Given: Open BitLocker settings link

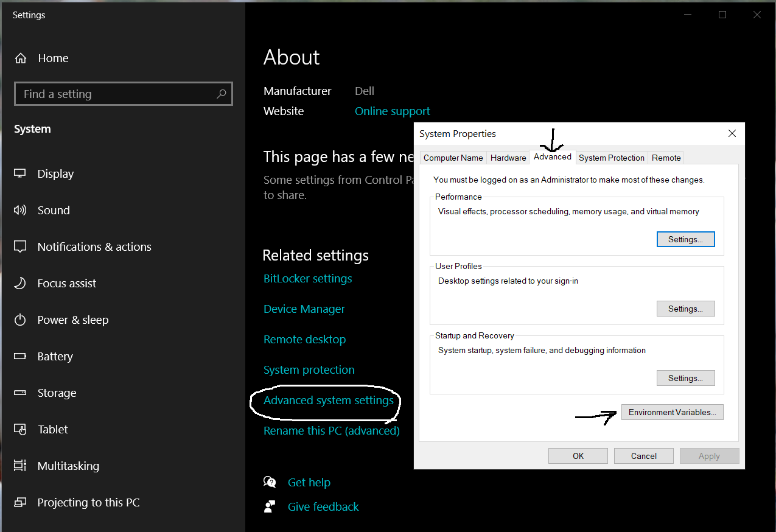Looking at the screenshot, I should 308,279.
